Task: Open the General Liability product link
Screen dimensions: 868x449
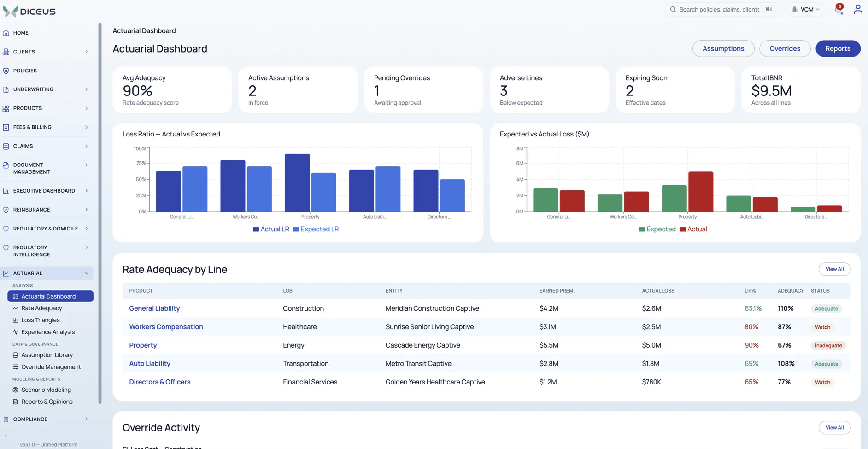Action: coord(154,308)
